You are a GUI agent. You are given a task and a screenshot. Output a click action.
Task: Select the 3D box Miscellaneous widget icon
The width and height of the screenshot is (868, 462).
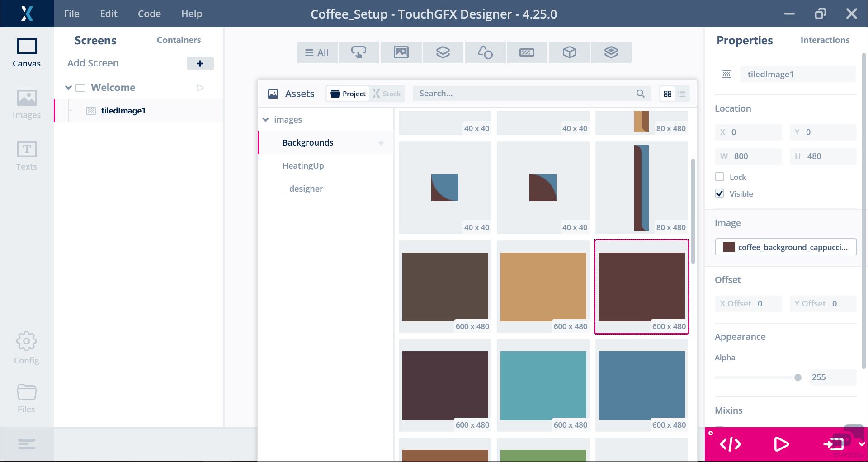pos(569,52)
